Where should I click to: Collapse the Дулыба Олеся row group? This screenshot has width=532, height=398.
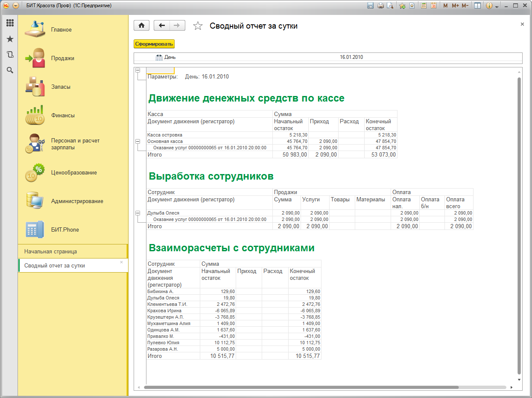137,213
